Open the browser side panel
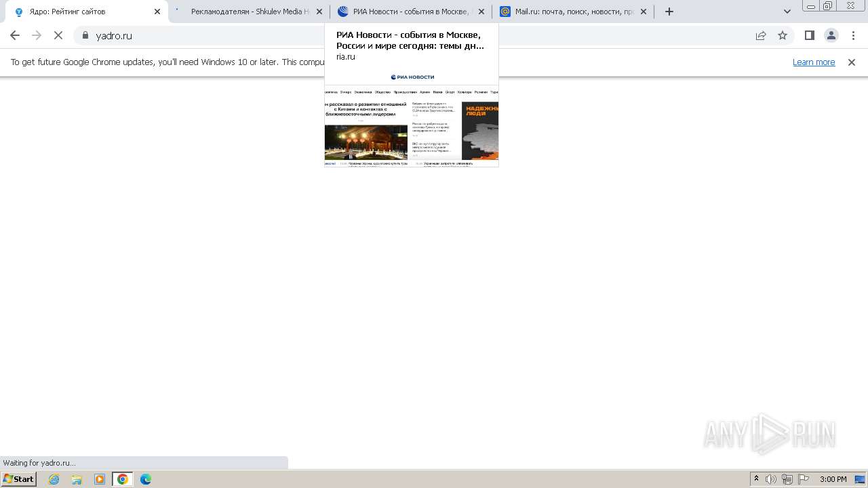 click(x=809, y=35)
